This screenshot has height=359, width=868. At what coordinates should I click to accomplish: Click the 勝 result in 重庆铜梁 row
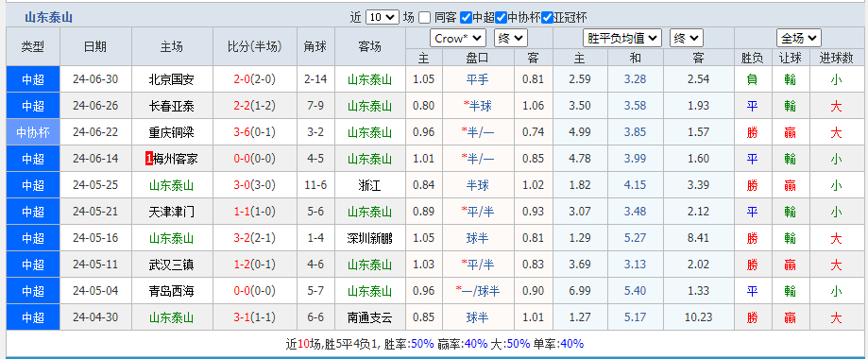(753, 132)
